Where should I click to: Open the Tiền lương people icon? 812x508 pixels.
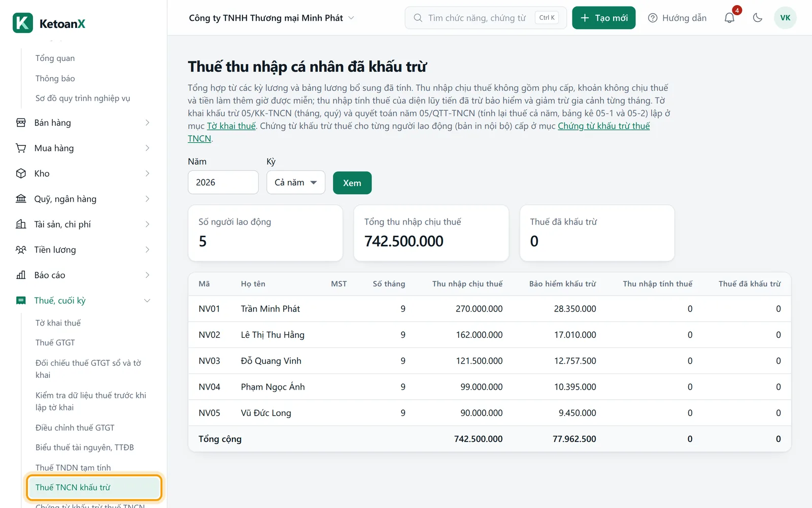[21, 249]
